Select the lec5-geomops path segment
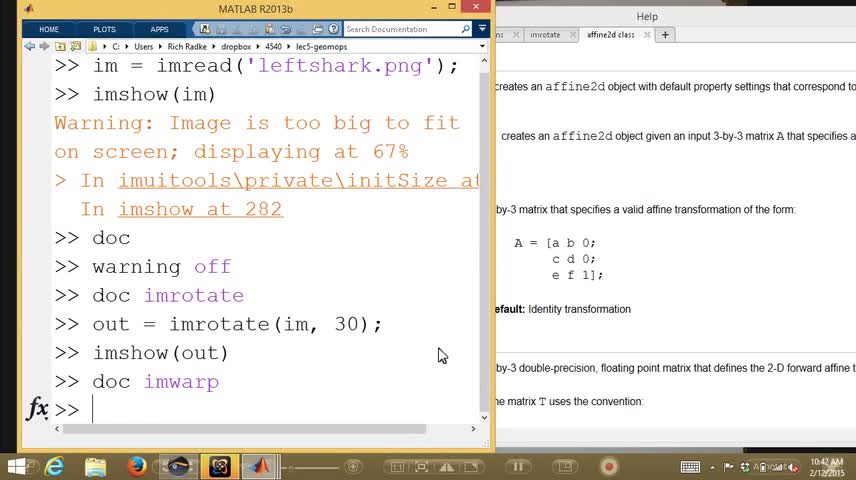 coord(322,47)
